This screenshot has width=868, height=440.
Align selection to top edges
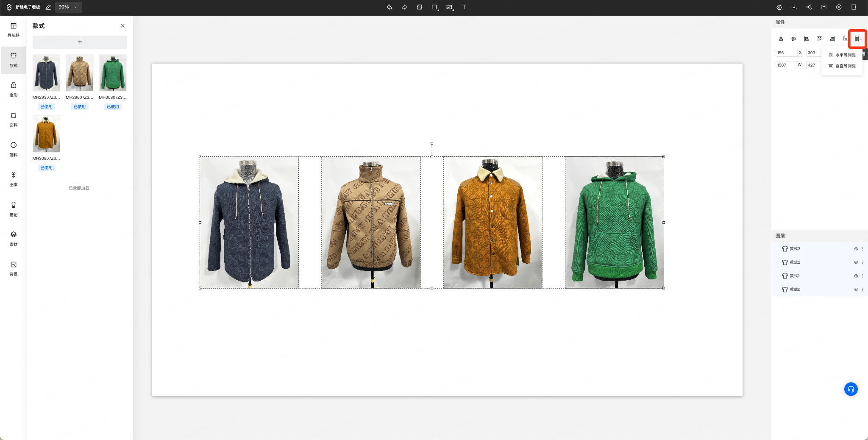[x=819, y=39]
